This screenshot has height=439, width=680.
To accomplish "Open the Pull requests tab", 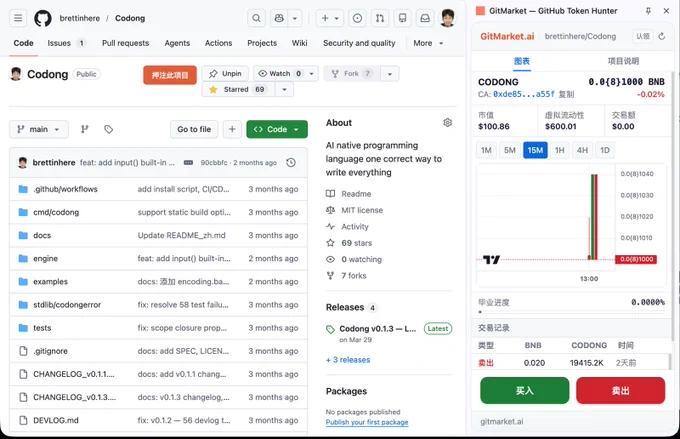I will pyautogui.click(x=125, y=43).
